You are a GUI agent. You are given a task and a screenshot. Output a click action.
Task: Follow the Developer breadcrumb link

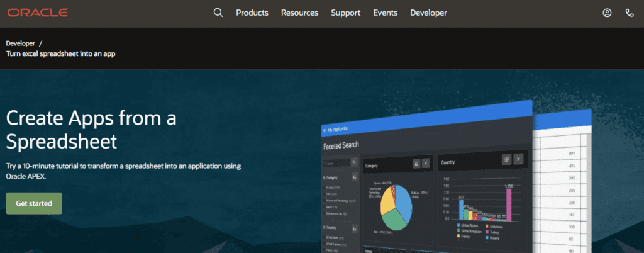[x=21, y=43]
